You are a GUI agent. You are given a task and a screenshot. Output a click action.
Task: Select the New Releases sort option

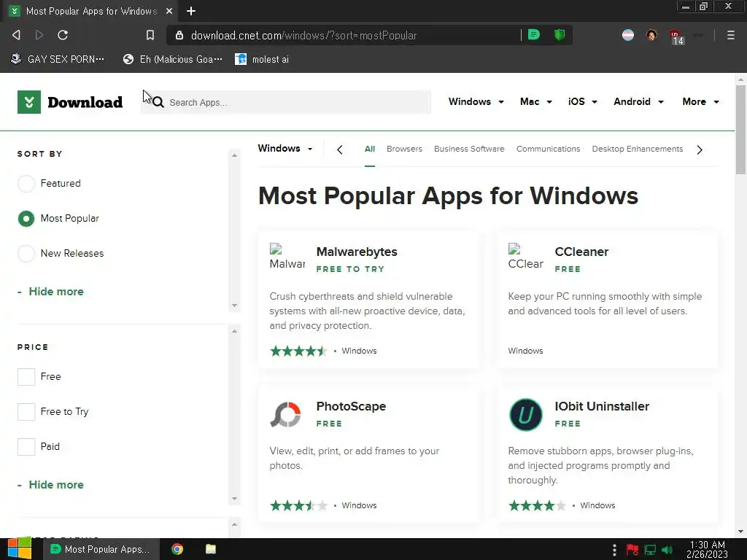coord(26,253)
